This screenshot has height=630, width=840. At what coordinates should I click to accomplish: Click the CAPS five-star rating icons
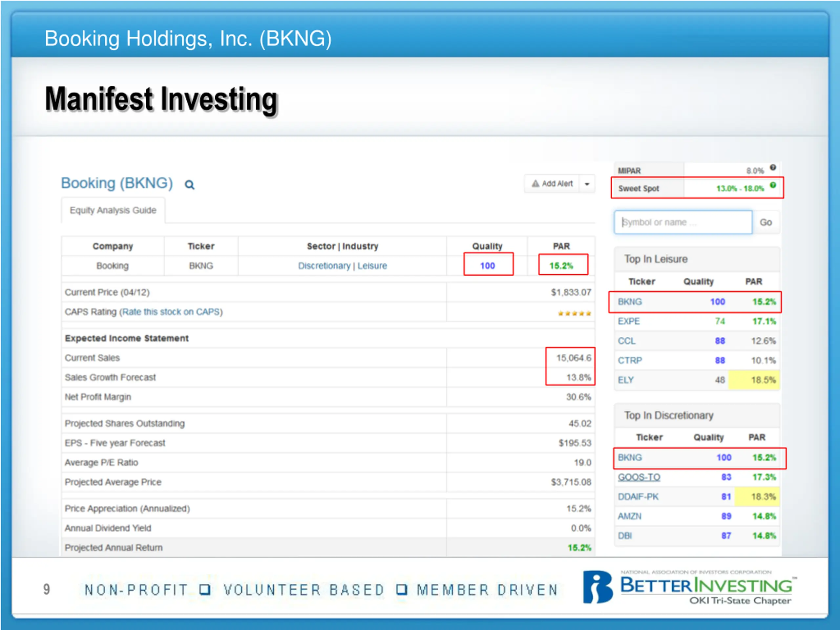pyautogui.click(x=574, y=313)
